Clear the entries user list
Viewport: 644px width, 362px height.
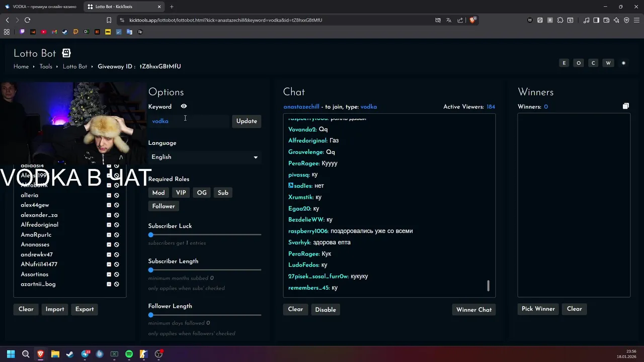[x=26, y=309]
